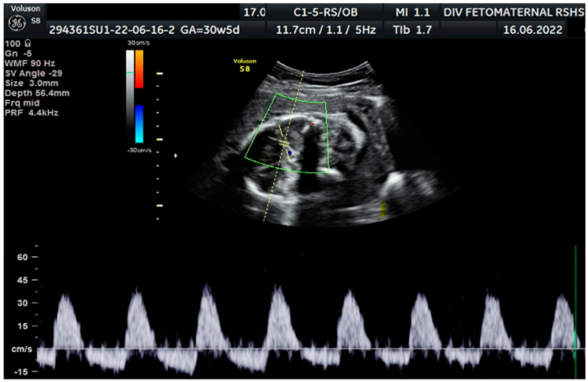Screen dimensions: 588x382
Task: Click the focus depth arrow marker
Action: click(176, 156)
